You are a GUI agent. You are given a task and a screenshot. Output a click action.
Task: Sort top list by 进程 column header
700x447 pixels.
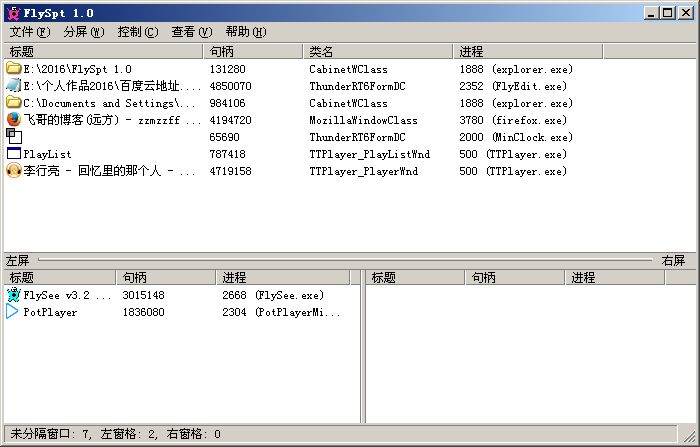(529, 51)
